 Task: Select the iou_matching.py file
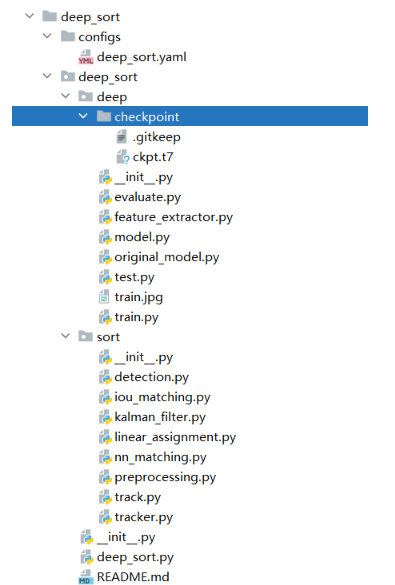click(x=162, y=397)
